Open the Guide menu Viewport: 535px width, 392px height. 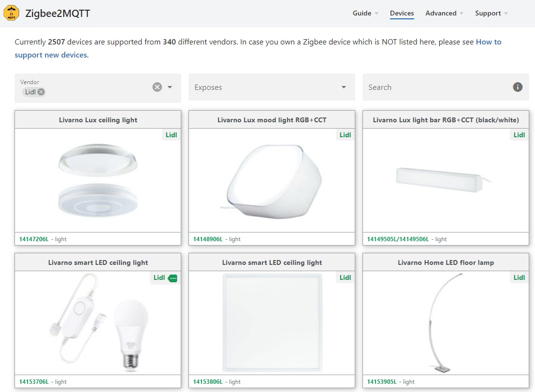[365, 14]
